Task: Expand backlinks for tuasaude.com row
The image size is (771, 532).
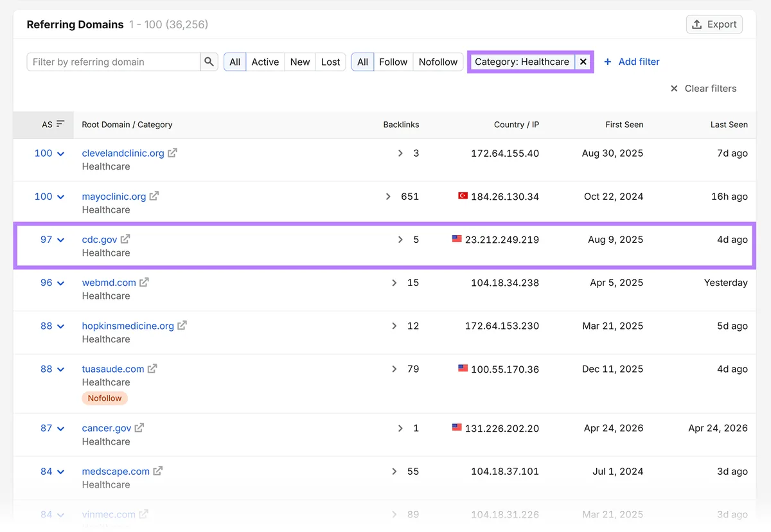Action: [394, 369]
